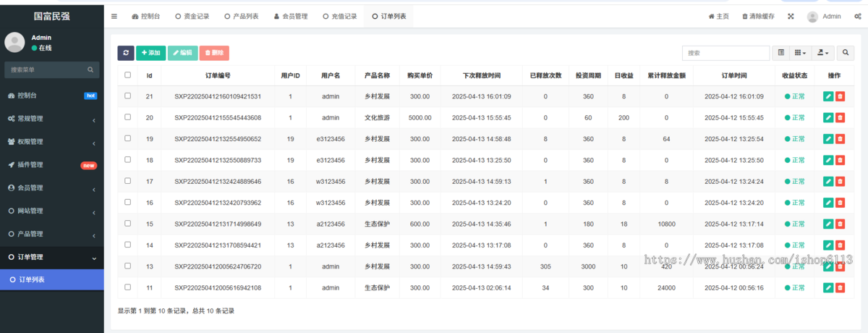Click the 清除缓存 clear cache trash link
The height and width of the screenshot is (333, 868).
[x=759, y=16]
